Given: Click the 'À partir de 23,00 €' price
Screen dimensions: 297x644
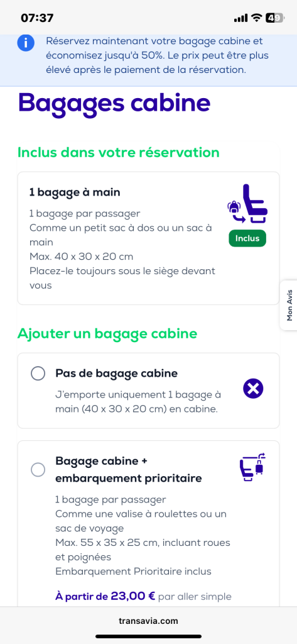Looking at the screenshot, I should point(105,596).
